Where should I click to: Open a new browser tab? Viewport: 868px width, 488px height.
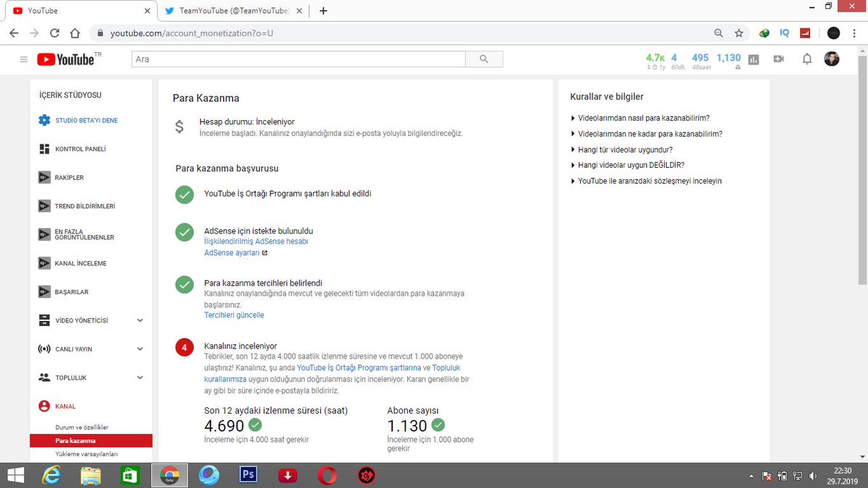[323, 11]
